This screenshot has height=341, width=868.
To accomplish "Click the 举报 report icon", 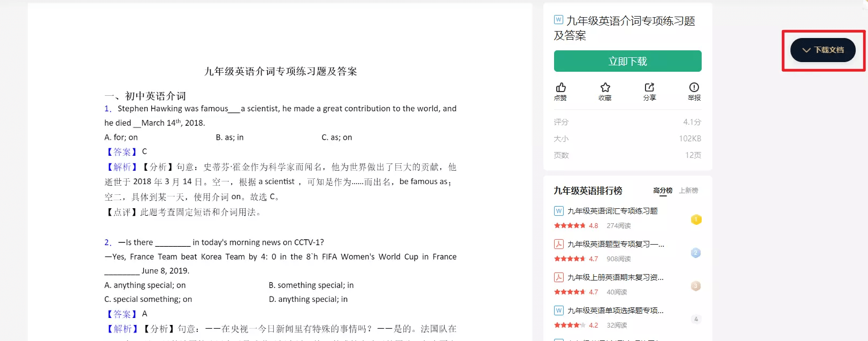I will (694, 88).
